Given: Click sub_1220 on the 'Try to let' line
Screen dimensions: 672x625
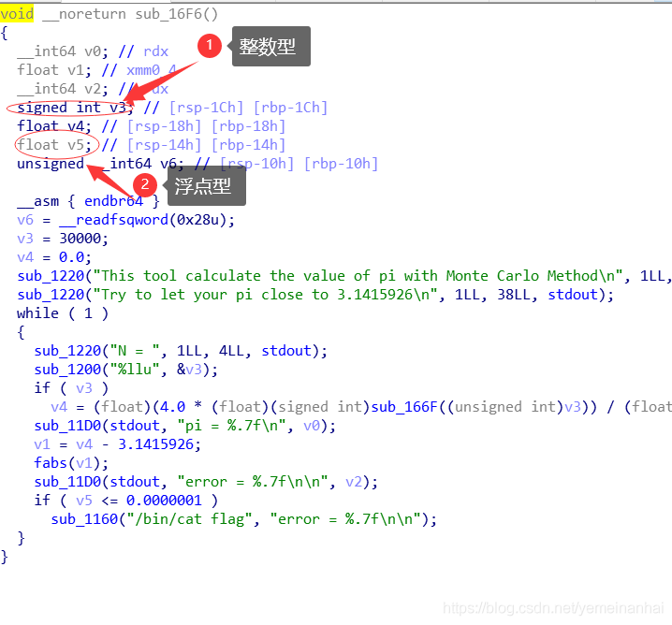Looking at the screenshot, I should tap(51, 295).
